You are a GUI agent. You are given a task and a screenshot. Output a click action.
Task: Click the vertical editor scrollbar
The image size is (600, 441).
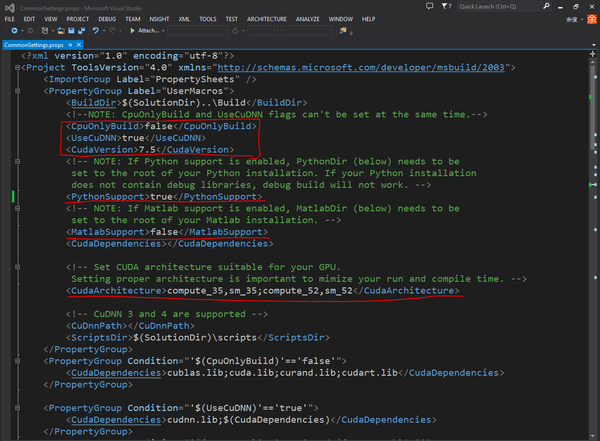592,245
